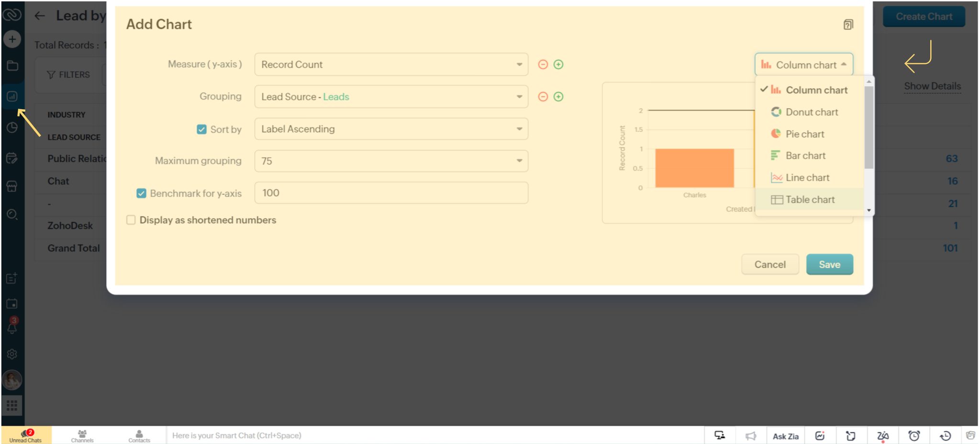
Task: Disable Benchmark for y-axis
Action: click(141, 193)
